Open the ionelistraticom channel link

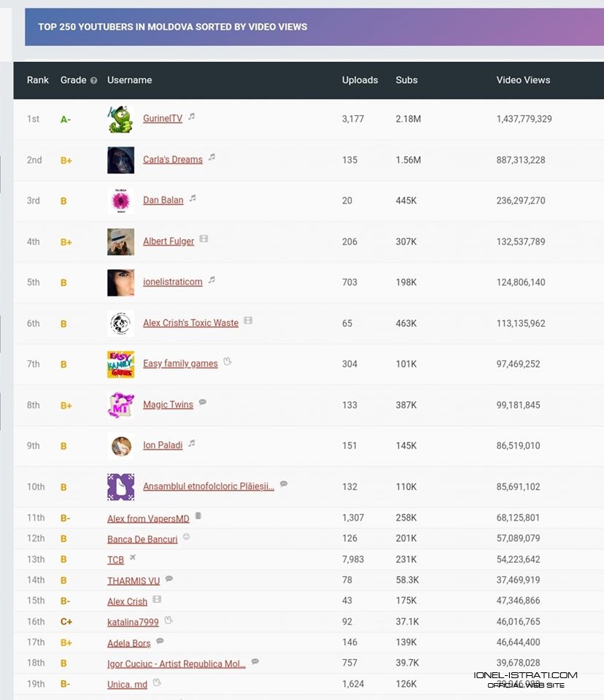[173, 282]
